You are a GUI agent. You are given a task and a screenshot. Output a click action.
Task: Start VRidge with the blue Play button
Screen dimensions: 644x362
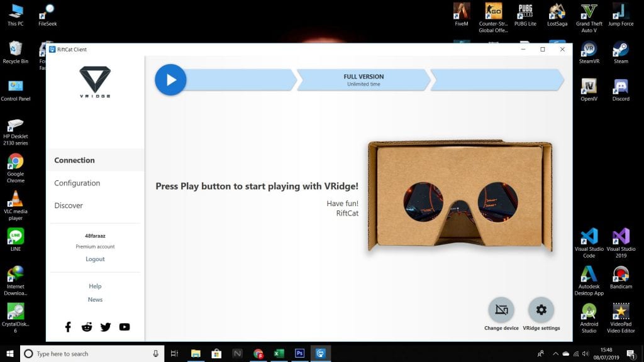(x=170, y=80)
